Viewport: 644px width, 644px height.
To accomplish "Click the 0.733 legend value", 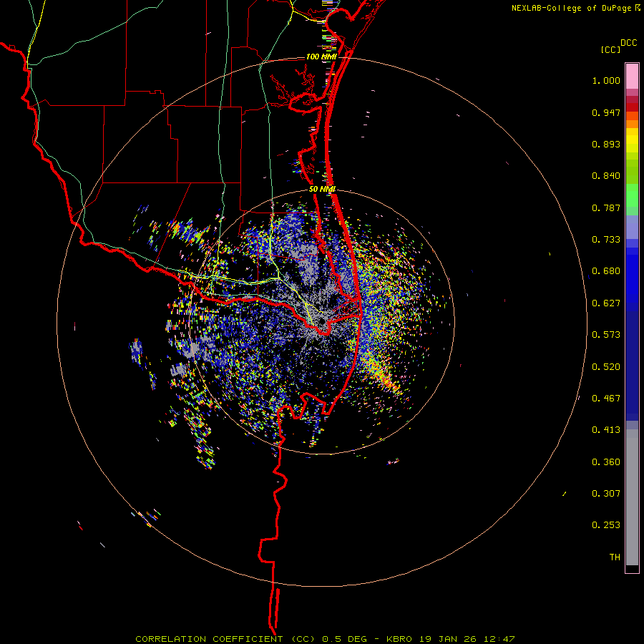I will [606, 240].
